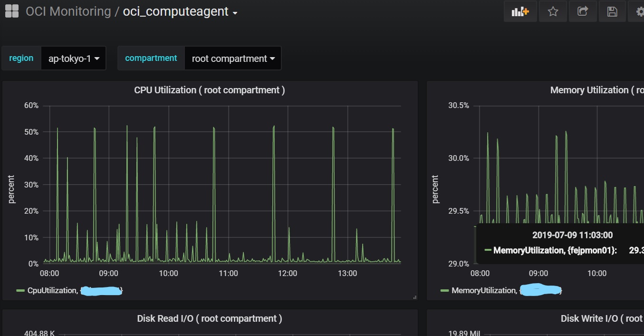The image size is (644, 336).
Task: Star this dashboard as favorite
Action: tap(553, 11)
